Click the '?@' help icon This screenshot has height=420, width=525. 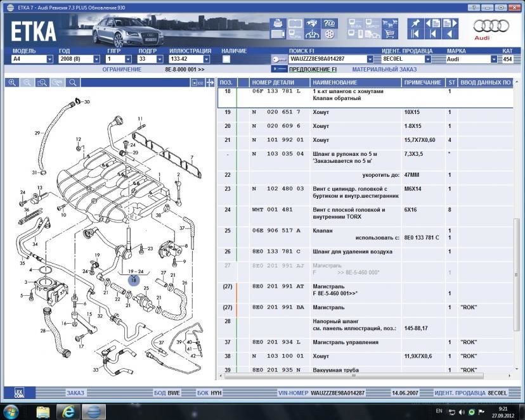(x=329, y=23)
